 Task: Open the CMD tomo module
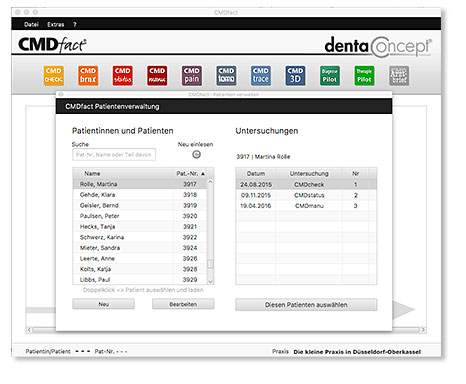[226, 76]
